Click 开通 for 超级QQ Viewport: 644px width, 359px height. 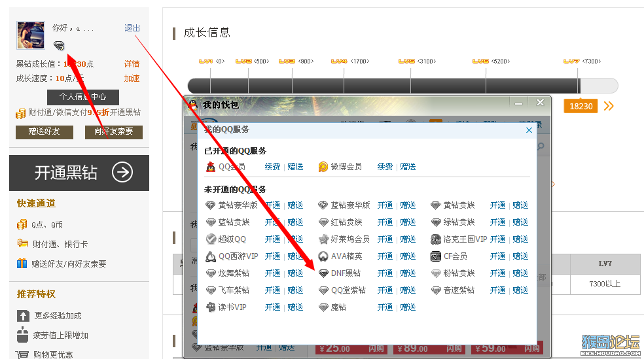pos(272,239)
